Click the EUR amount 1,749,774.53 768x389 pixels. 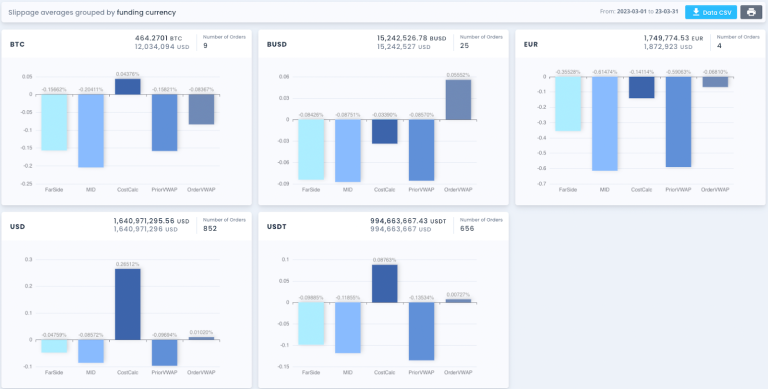coord(667,37)
